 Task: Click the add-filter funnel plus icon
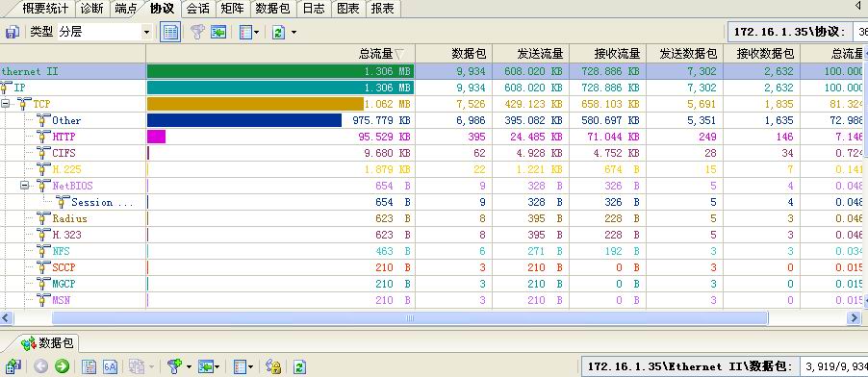click(x=174, y=366)
